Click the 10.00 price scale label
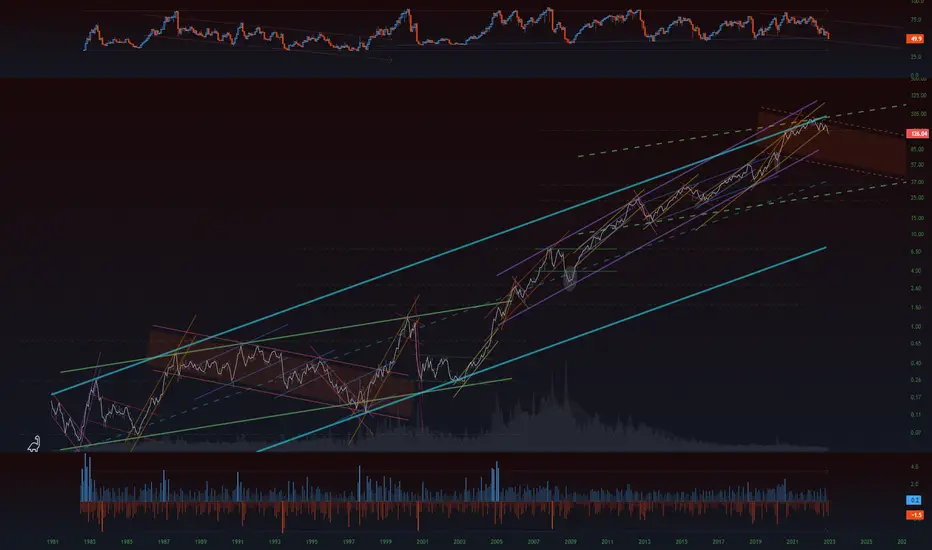 pos(917,234)
